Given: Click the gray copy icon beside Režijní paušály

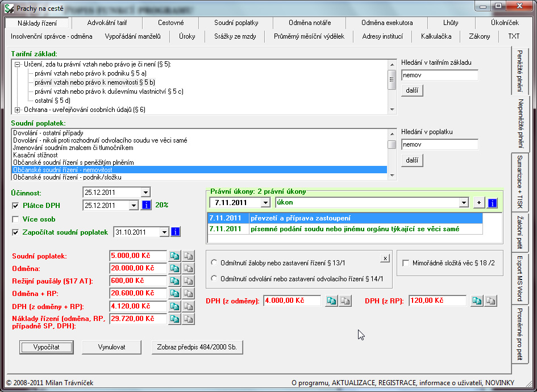Looking at the screenshot, I should point(188,281).
